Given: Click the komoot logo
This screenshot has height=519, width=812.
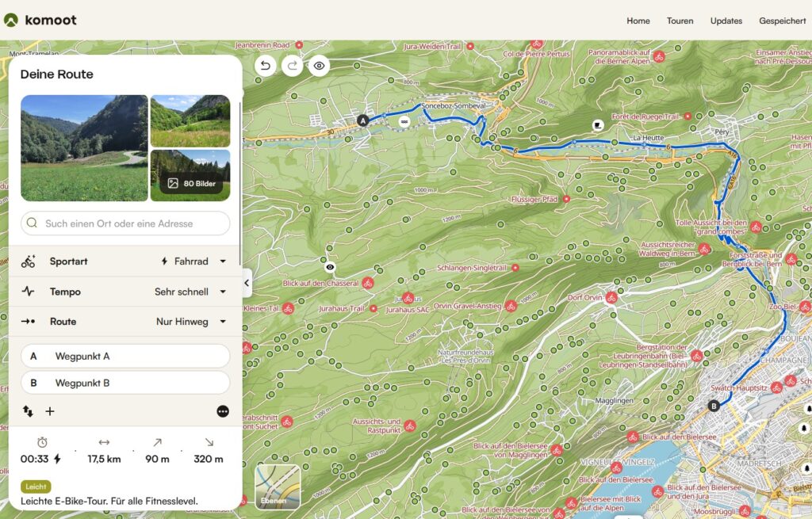Looking at the screenshot, I should (40, 20).
